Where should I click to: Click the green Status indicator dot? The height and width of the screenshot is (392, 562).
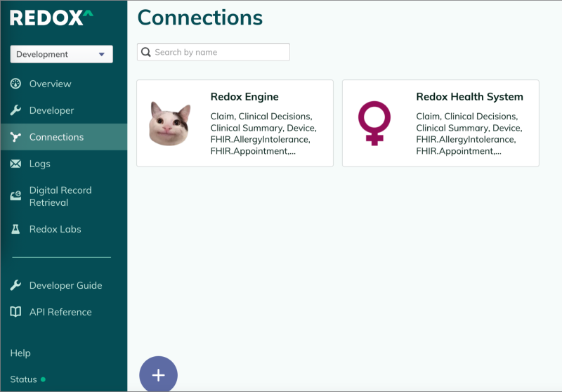click(43, 379)
